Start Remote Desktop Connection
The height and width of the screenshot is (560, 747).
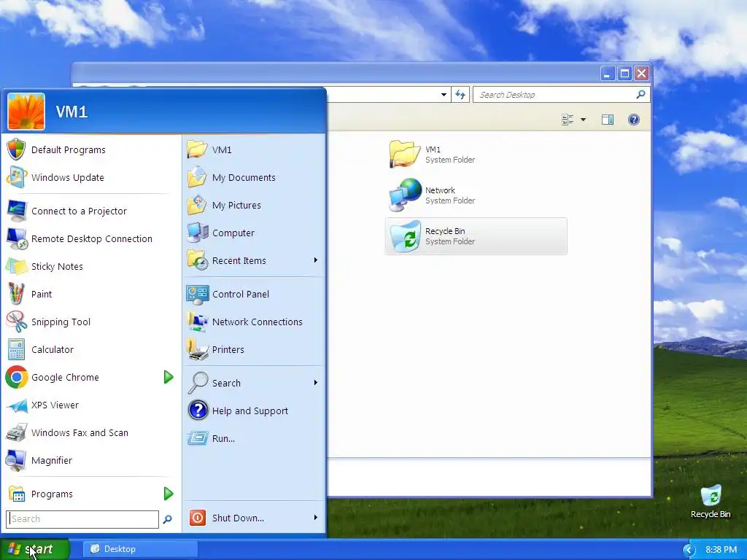[90, 238]
